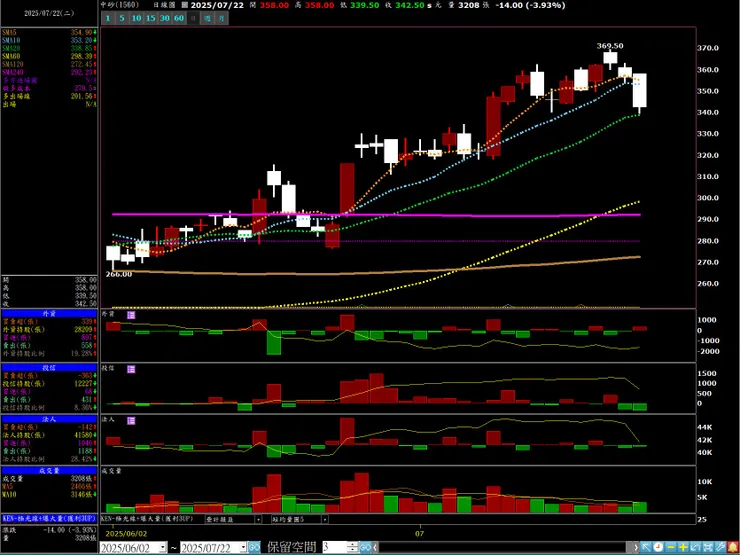This screenshot has width=740, height=555.
Task: Click the left arrow of horizontal scrollbar
Action: (x=376, y=548)
